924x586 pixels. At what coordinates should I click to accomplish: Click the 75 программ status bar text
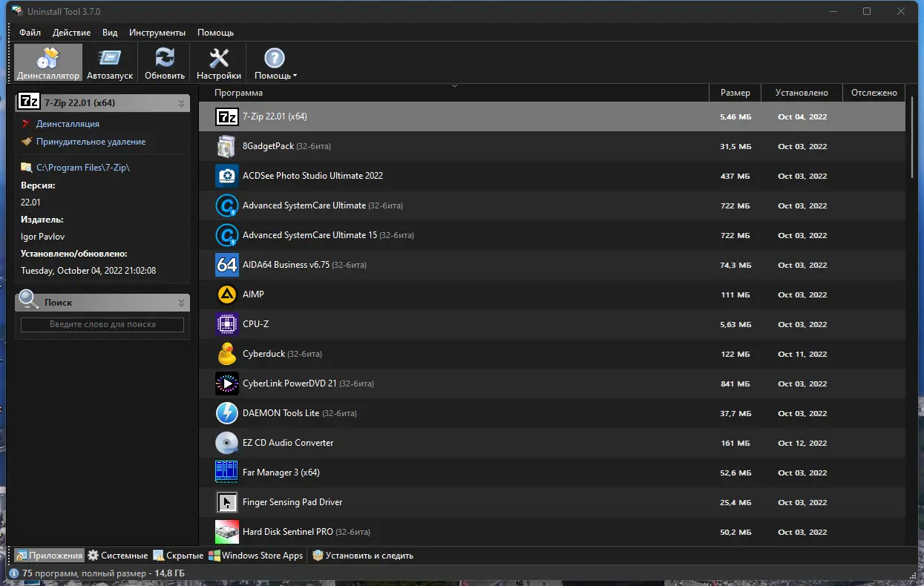(x=103, y=573)
